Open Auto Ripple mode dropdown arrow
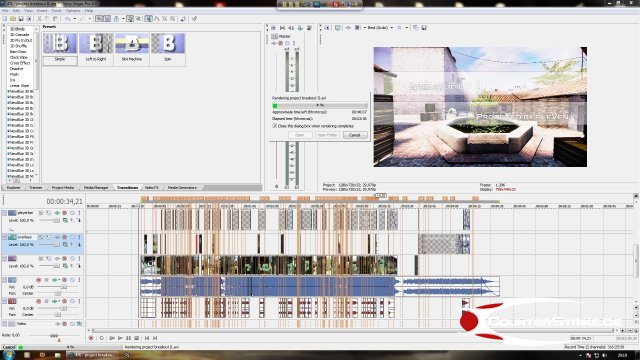Viewport: 640px width, 360px height. (123, 19)
